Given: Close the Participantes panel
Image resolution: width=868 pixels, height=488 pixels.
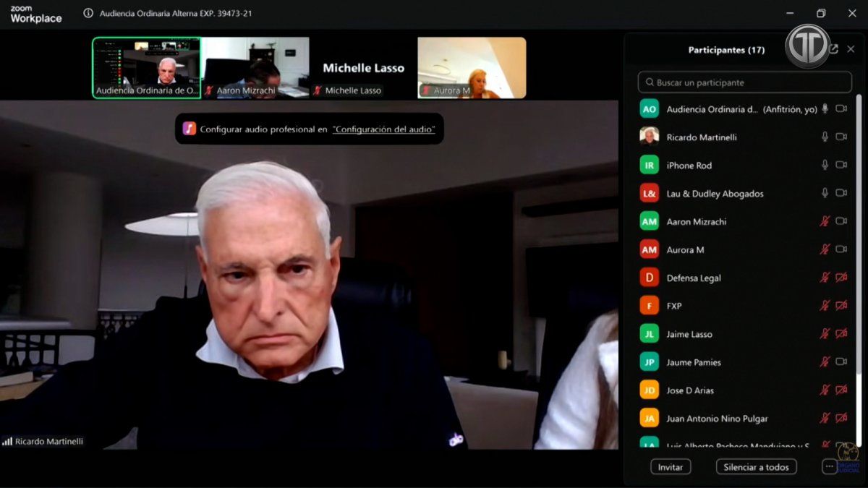Looking at the screenshot, I should click(851, 49).
